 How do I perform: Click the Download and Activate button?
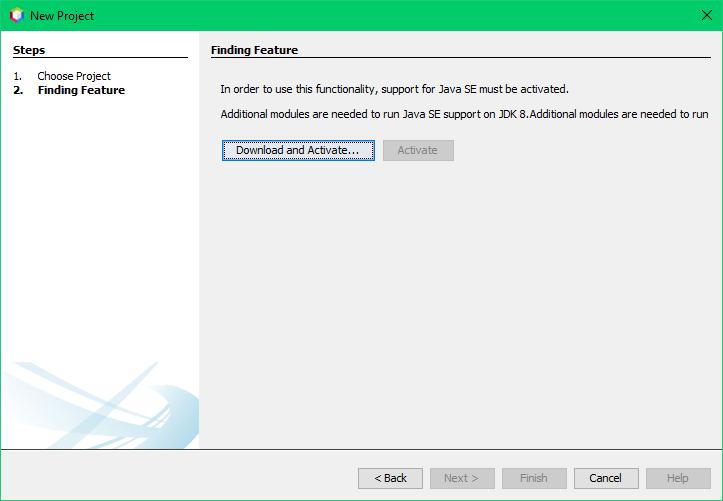click(x=298, y=150)
